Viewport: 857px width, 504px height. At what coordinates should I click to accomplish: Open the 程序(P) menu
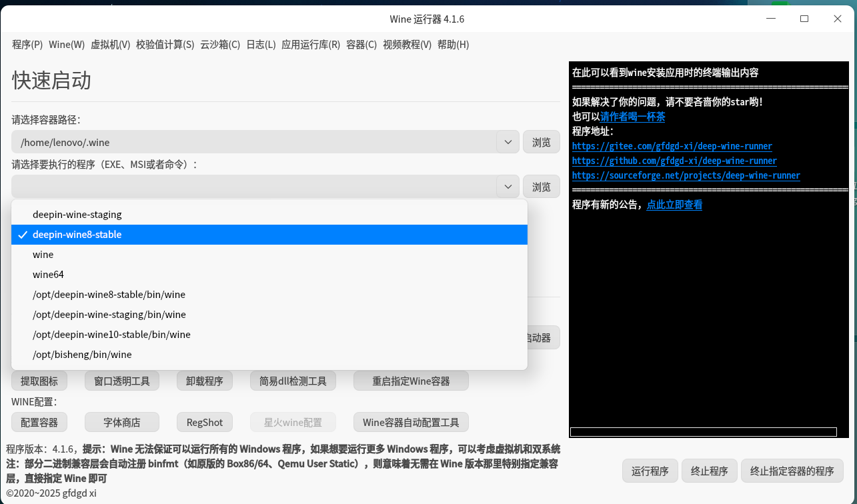click(x=27, y=45)
